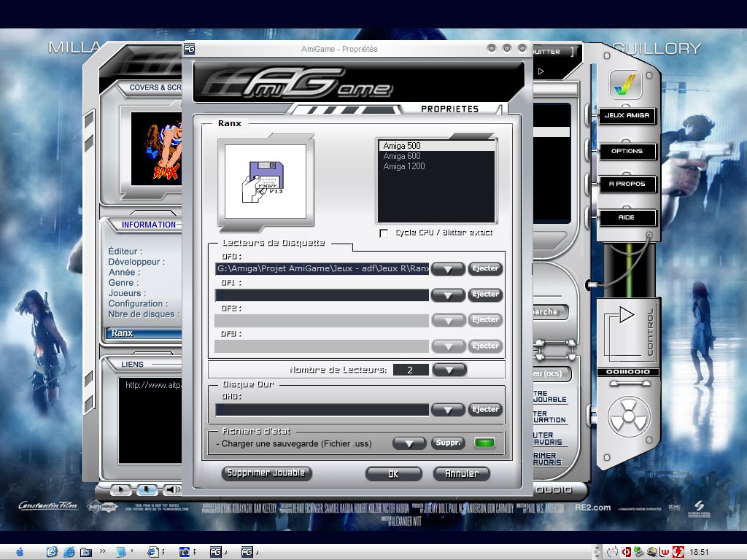This screenshot has height=560, width=747.
Task: Click Supprimer Jouable button
Action: point(266,472)
